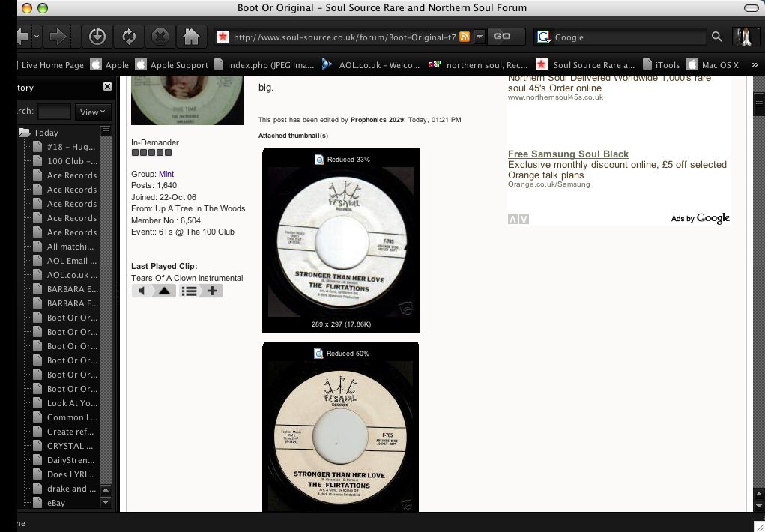Image resolution: width=765 pixels, height=532 pixels.
Task: Click the www.northernsoul45s.co.uk ad link
Action: pyautogui.click(x=555, y=97)
